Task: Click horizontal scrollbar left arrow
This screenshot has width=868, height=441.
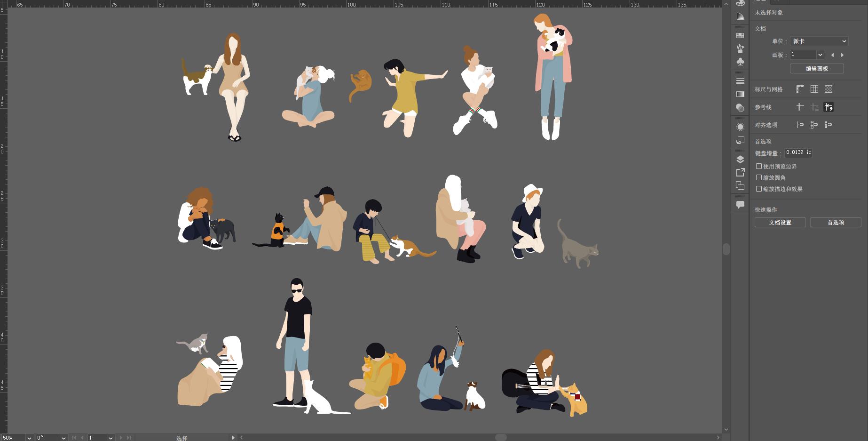Action: point(242,438)
